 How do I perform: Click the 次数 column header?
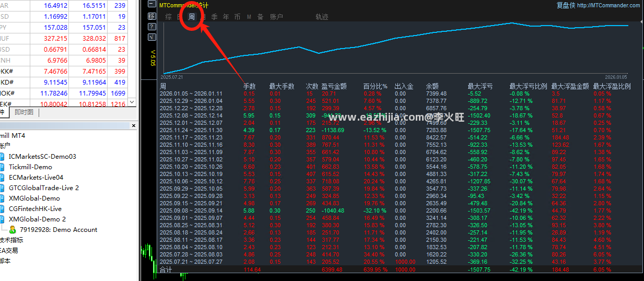point(312,86)
